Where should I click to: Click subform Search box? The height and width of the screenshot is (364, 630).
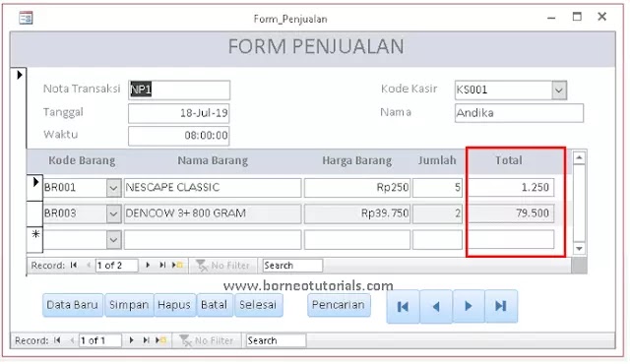(292, 266)
